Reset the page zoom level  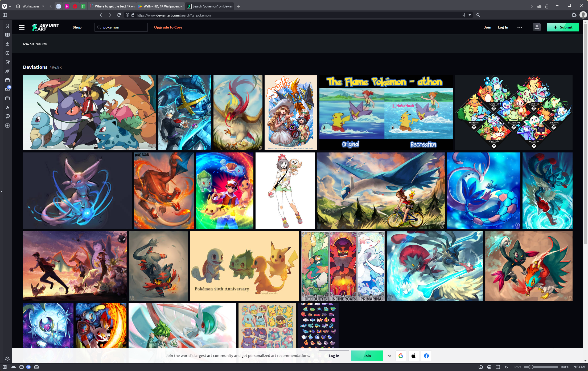pos(517,367)
